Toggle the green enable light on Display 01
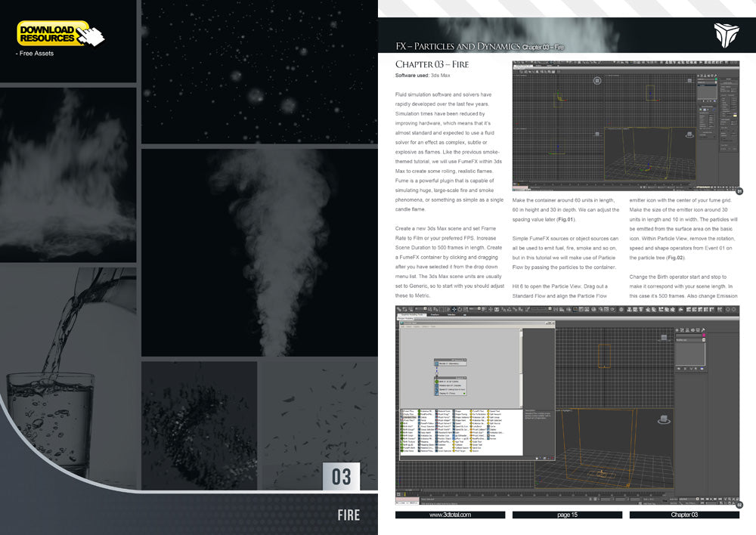This screenshot has width=756, height=535. point(463,394)
